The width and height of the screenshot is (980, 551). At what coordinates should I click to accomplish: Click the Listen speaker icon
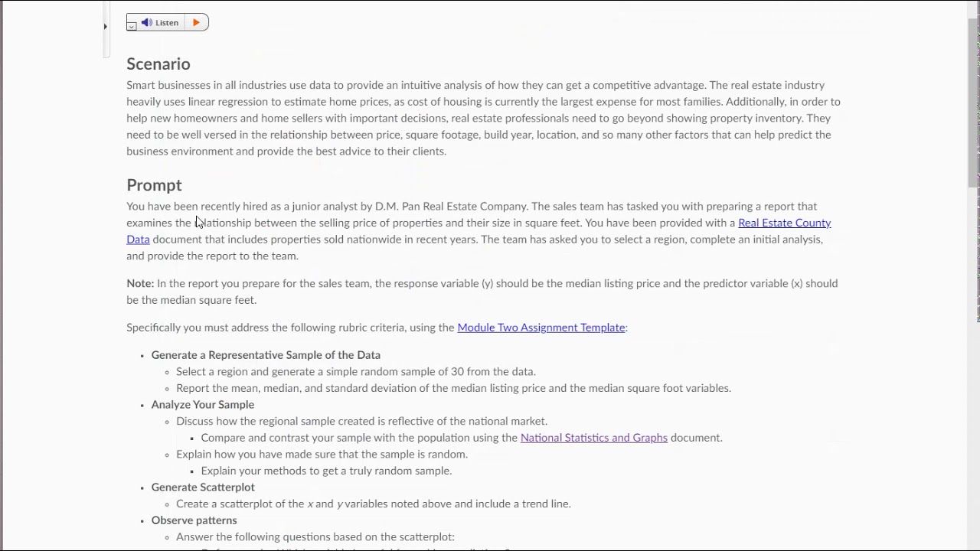click(x=146, y=23)
